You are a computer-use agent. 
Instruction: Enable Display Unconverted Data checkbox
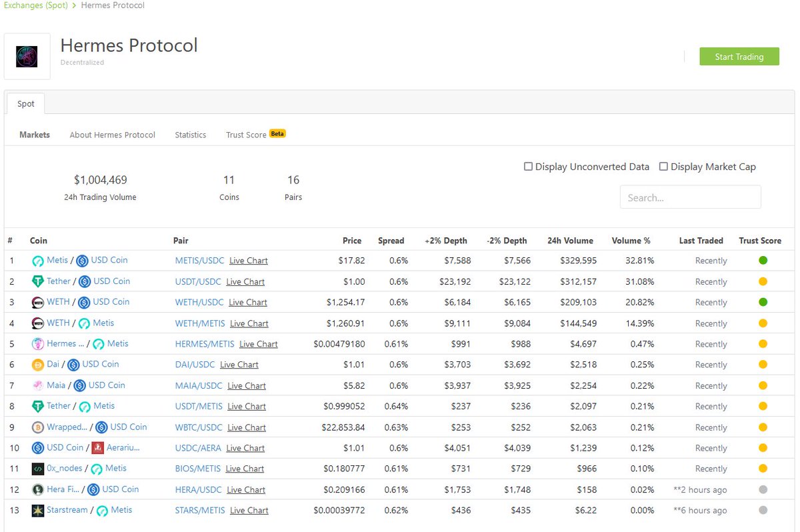(x=528, y=167)
